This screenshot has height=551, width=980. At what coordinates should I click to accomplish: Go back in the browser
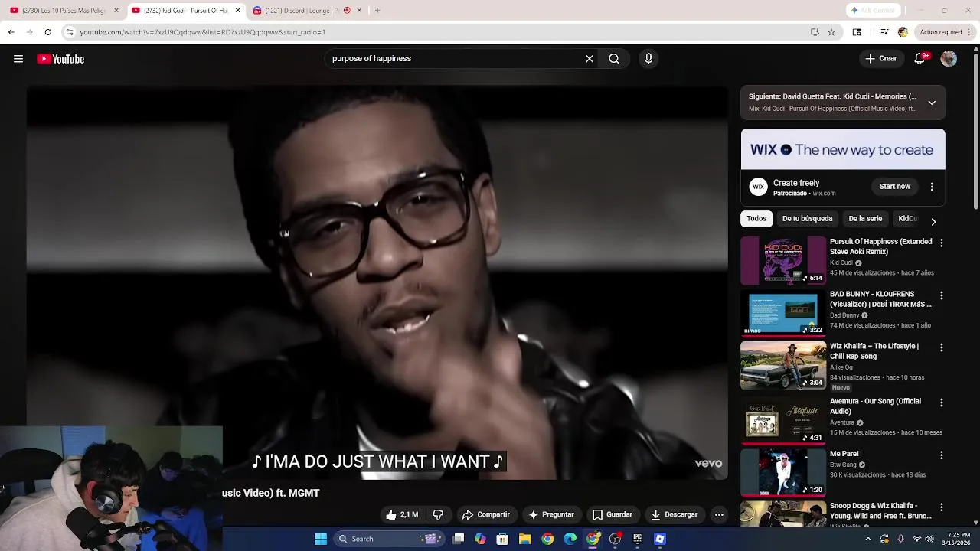pos(11,32)
